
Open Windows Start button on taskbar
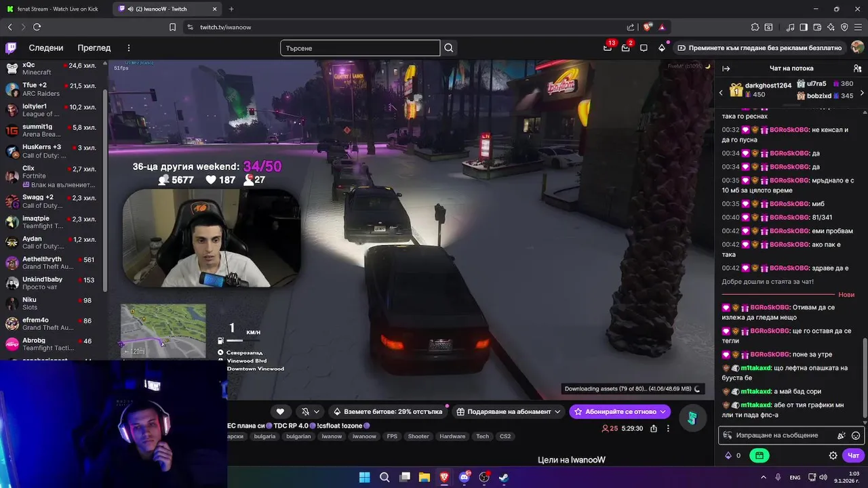pyautogui.click(x=364, y=477)
